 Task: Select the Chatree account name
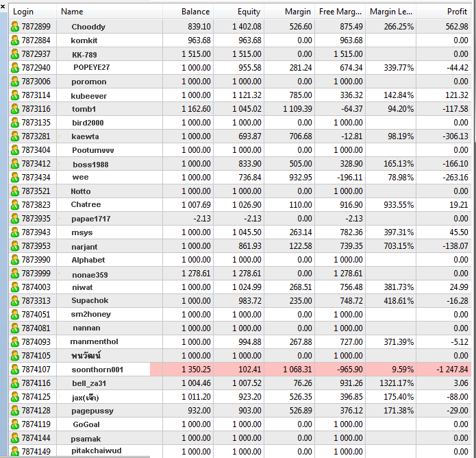click(86, 204)
